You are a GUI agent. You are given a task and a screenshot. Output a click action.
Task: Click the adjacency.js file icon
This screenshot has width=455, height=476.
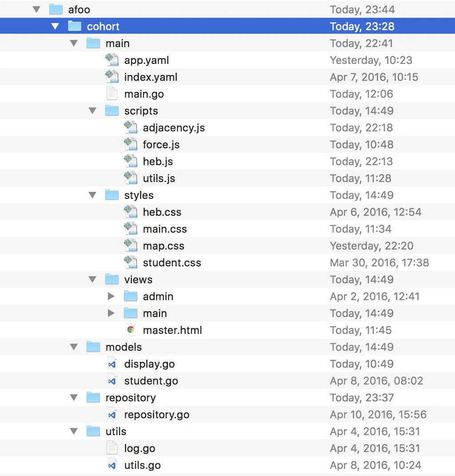click(x=131, y=127)
